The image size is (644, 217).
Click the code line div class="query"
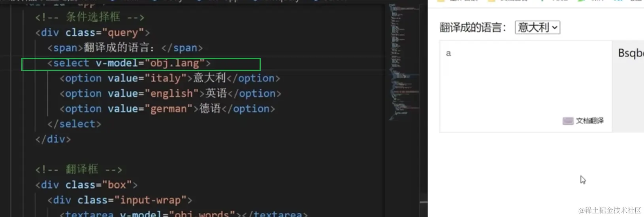click(x=92, y=32)
